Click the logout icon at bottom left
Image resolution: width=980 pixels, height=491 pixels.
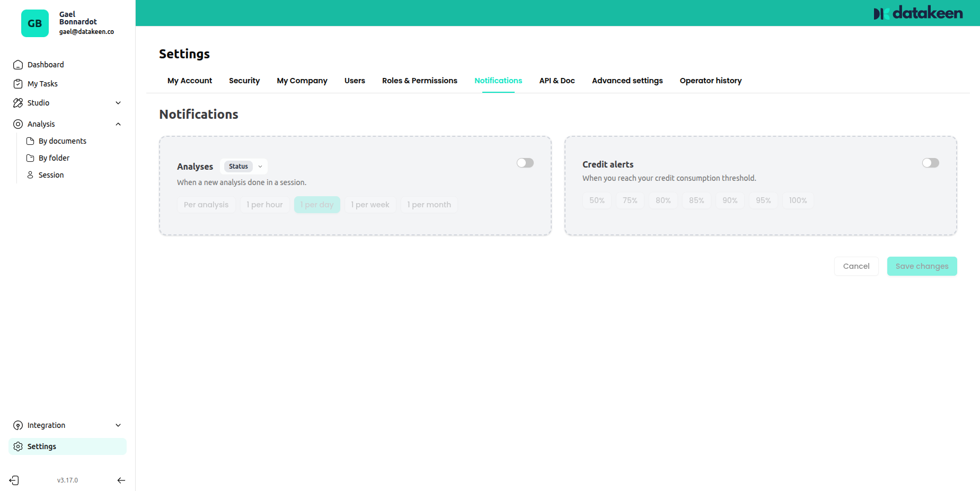pos(14,480)
